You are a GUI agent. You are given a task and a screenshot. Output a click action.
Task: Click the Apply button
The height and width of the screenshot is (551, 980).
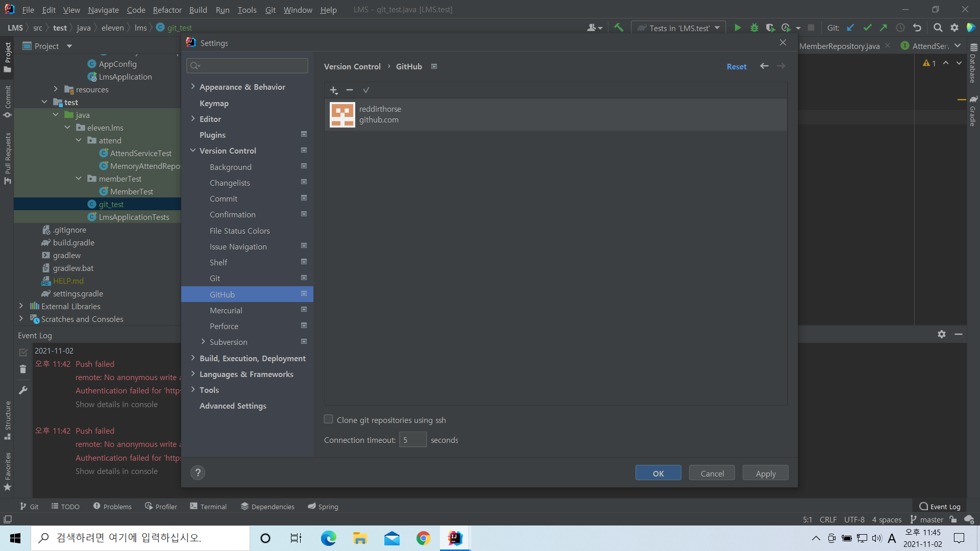click(765, 473)
